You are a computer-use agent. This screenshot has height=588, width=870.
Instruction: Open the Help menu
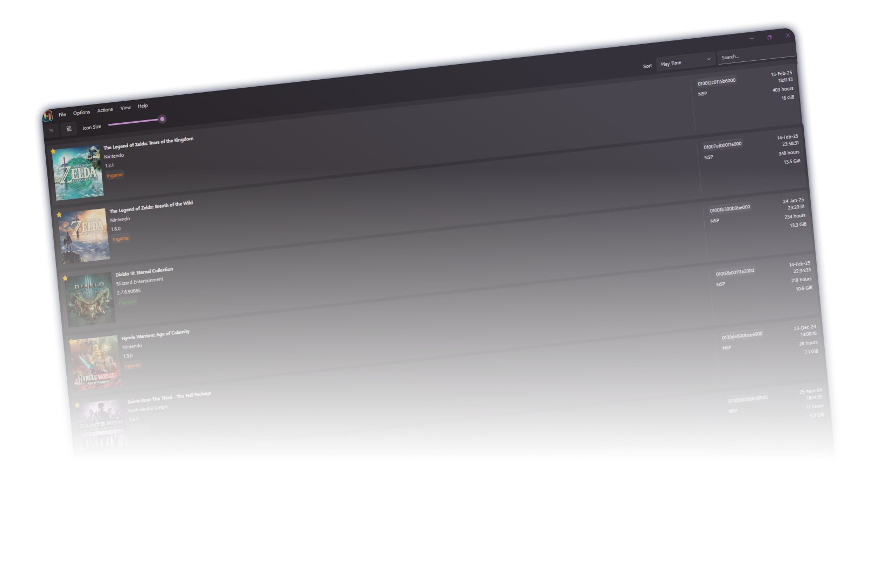[x=143, y=106]
